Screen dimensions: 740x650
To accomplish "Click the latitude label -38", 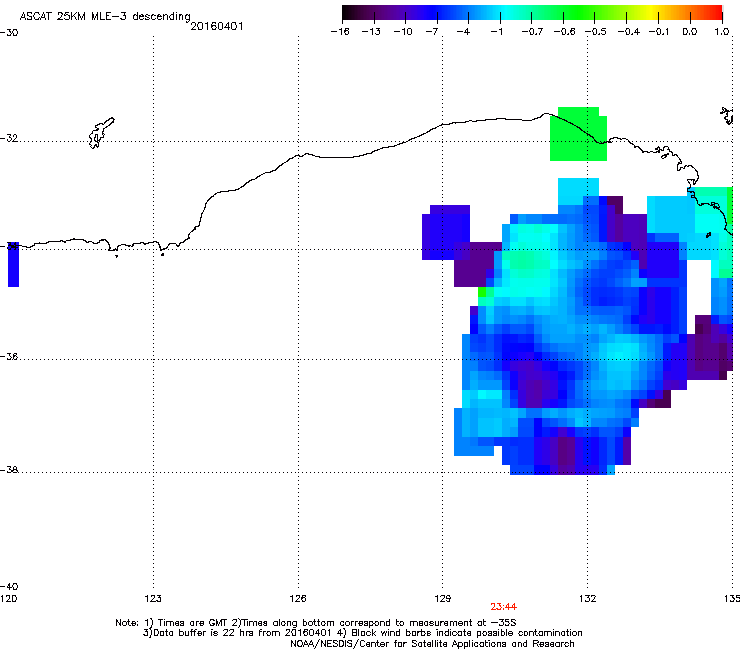I will click(9, 470).
